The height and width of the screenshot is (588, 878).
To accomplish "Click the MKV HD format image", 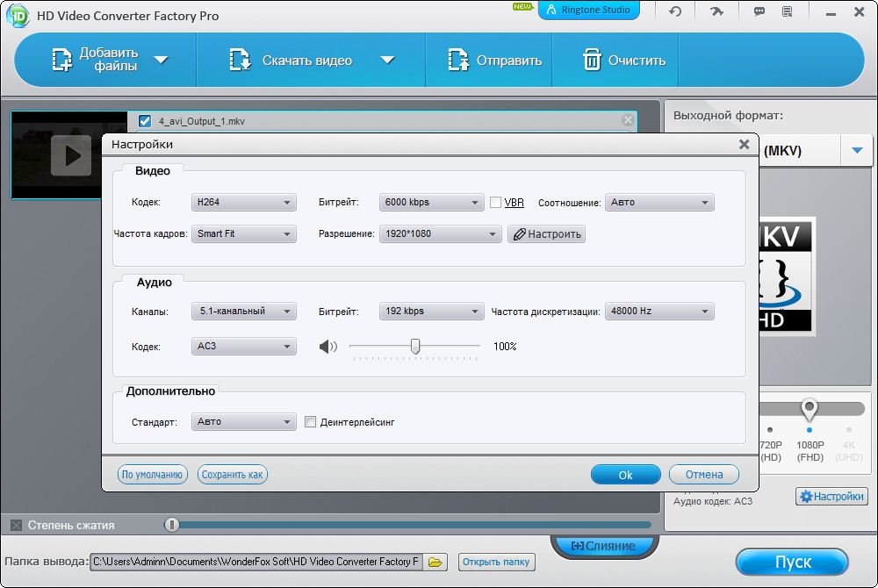I will (x=786, y=276).
